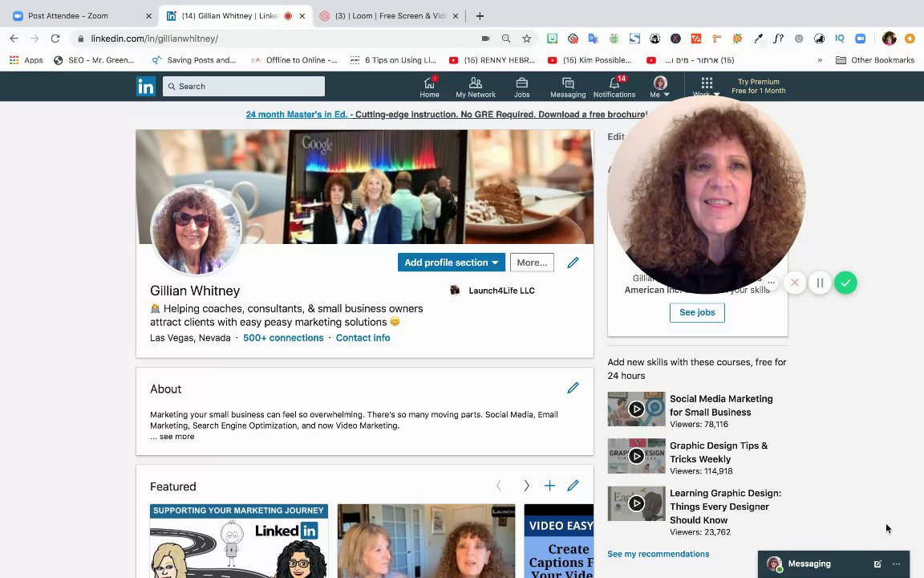
Task: Open the 500+ connections link
Action: click(x=283, y=338)
